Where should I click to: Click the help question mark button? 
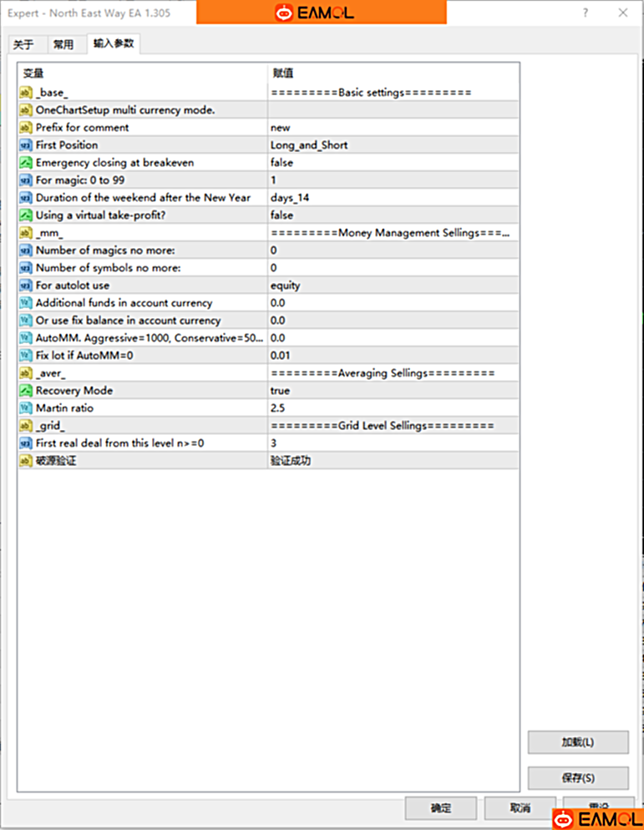pyautogui.click(x=586, y=13)
